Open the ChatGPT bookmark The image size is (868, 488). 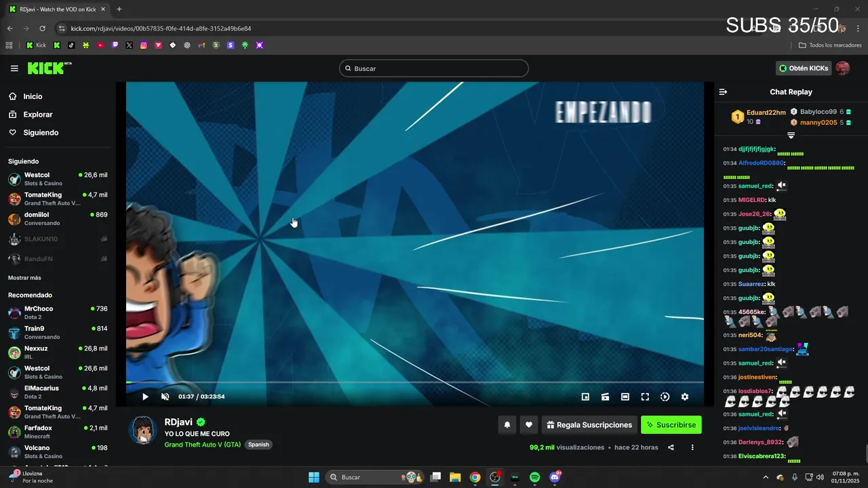187,45
